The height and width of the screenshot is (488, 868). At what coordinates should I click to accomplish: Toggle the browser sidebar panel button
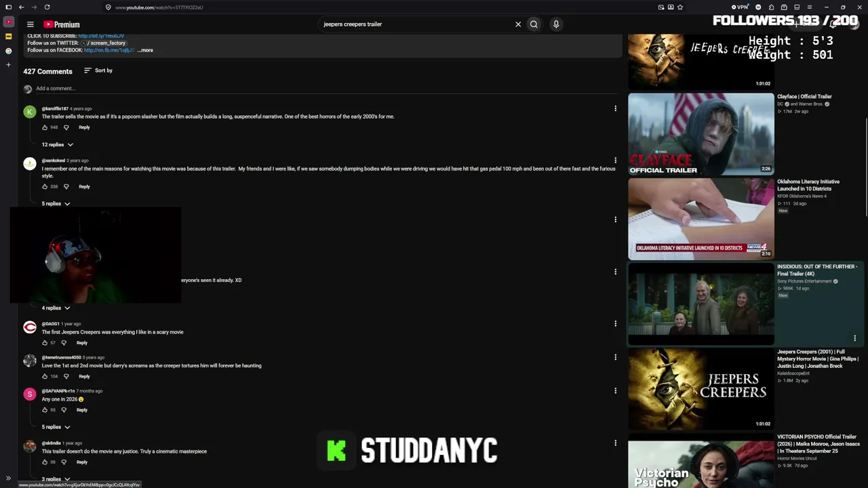pos(8,7)
